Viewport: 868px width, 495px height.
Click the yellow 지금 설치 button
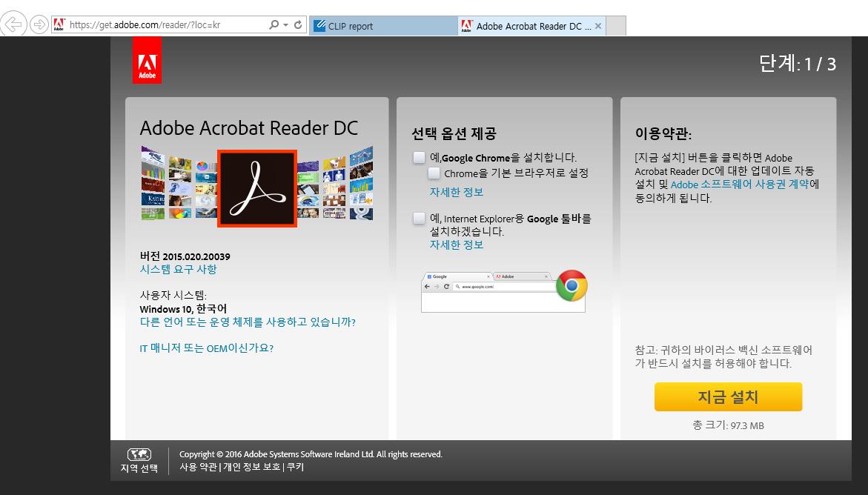(728, 396)
